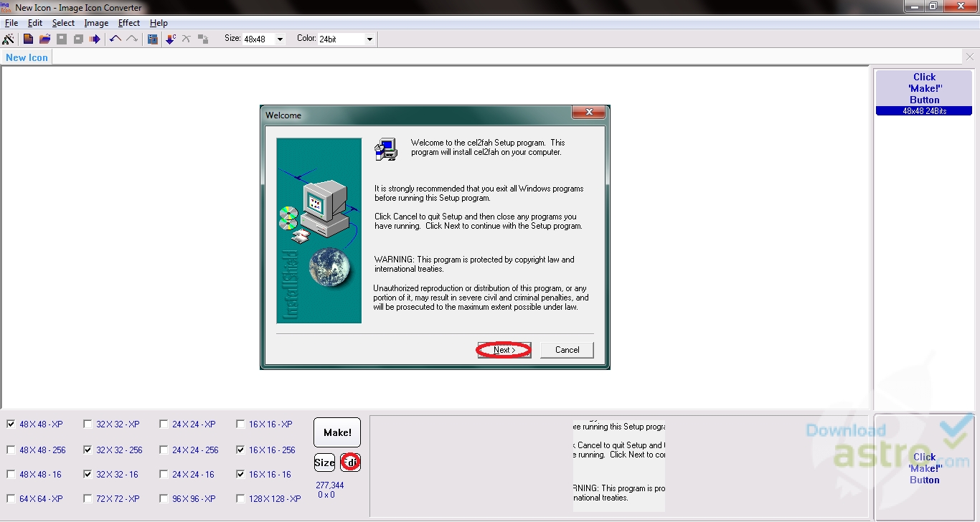The image size is (980, 522).
Task: Switch to the New Icon tab
Action: pos(27,57)
